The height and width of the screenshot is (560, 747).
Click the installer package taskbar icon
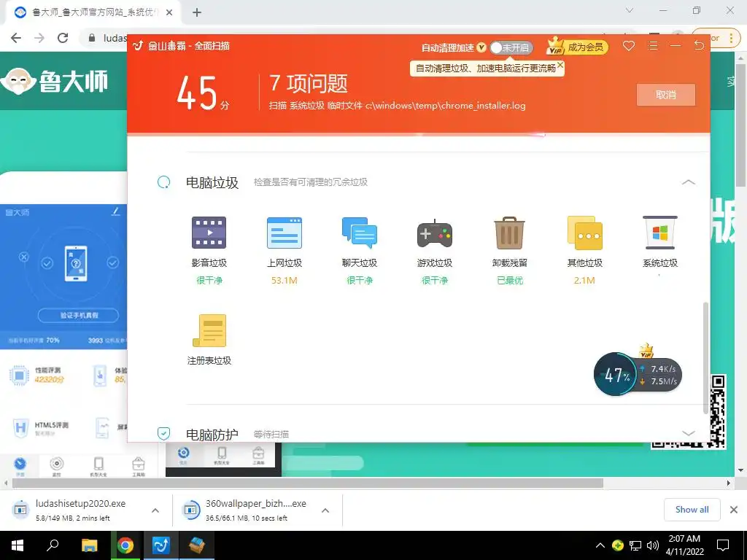pyautogui.click(x=197, y=545)
